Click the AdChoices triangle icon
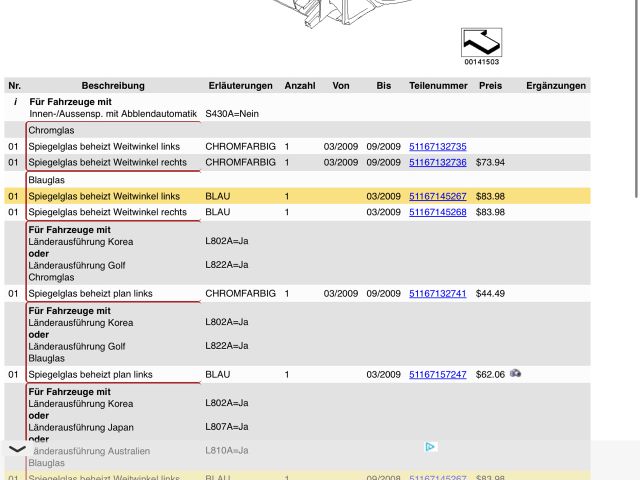 coord(430,447)
